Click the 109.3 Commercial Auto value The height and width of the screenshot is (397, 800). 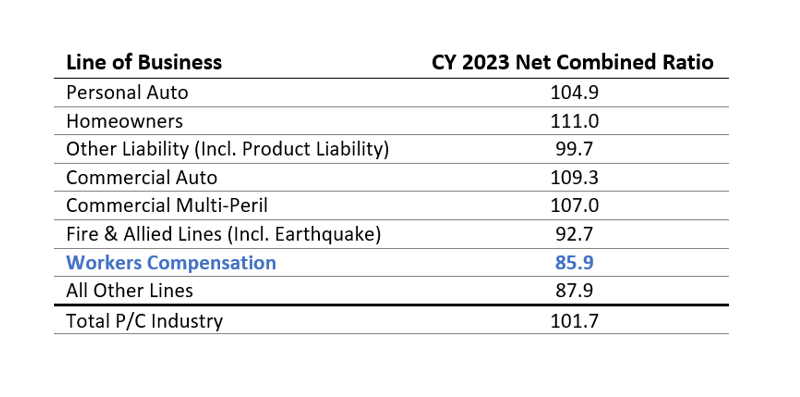[x=574, y=178]
